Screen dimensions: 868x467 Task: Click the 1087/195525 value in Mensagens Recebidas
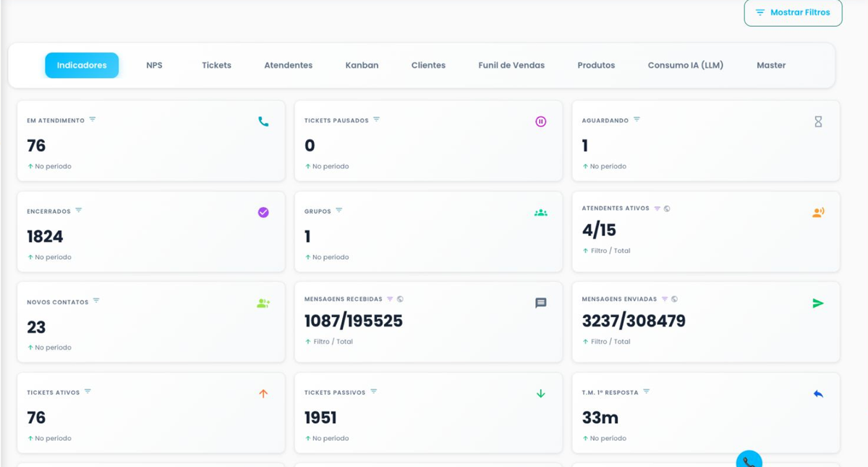[354, 321]
